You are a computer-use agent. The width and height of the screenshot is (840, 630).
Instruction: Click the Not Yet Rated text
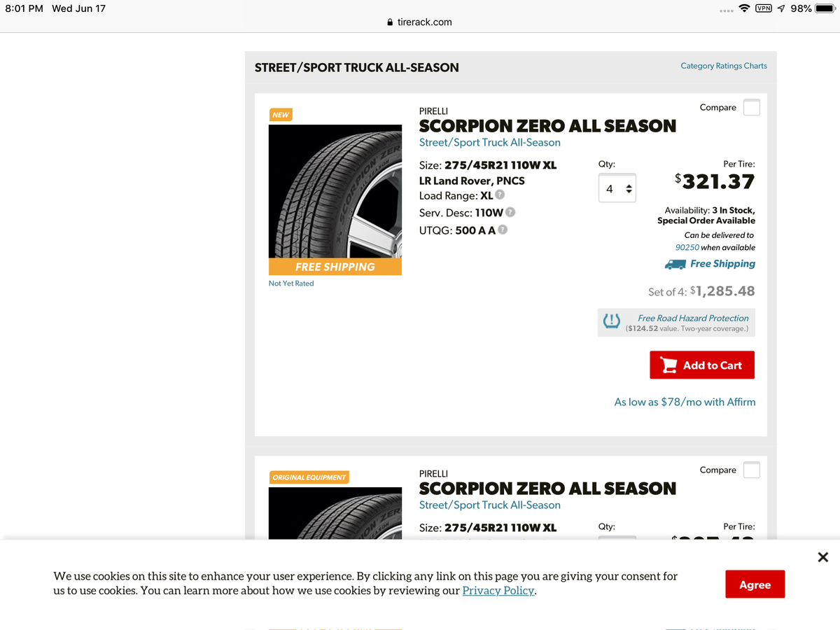[x=291, y=283]
